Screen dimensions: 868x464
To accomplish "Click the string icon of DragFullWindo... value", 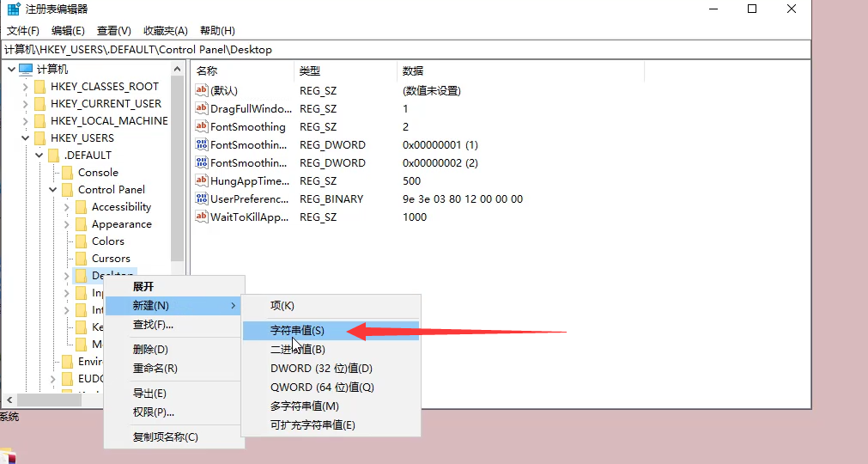I will pos(202,108).
